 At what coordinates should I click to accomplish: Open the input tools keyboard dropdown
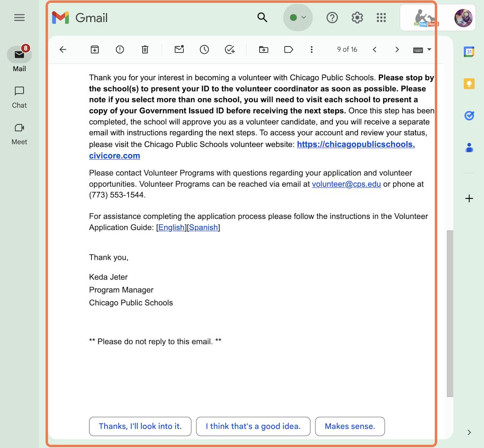coord(422,50)
